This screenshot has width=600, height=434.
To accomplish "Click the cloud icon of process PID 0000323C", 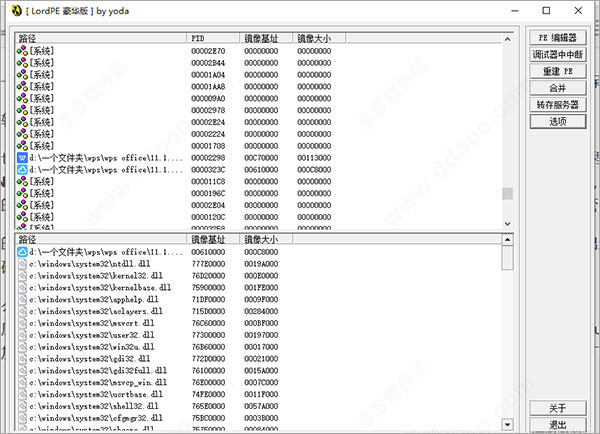I will pyautogui.click(x=22, y=170).
